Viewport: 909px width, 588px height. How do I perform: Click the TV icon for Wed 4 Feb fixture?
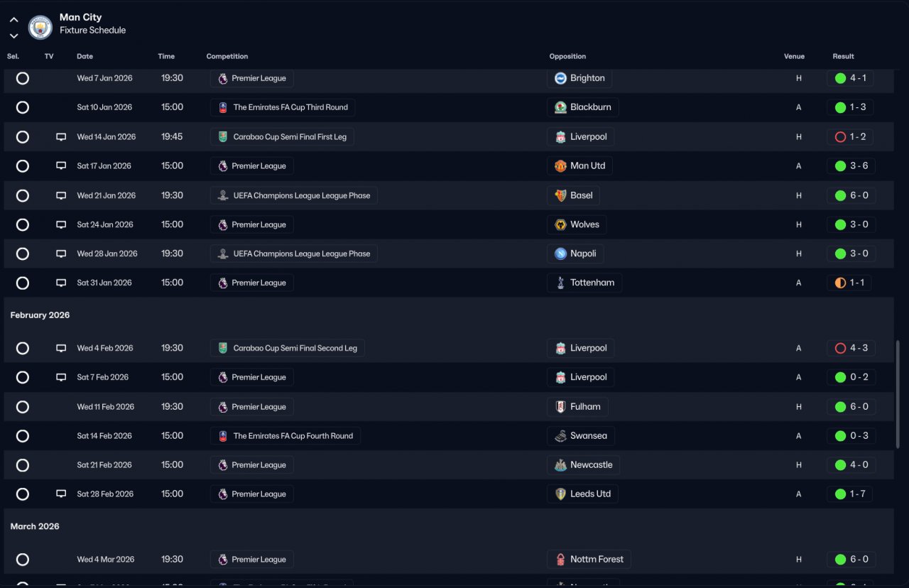point(61,348)
